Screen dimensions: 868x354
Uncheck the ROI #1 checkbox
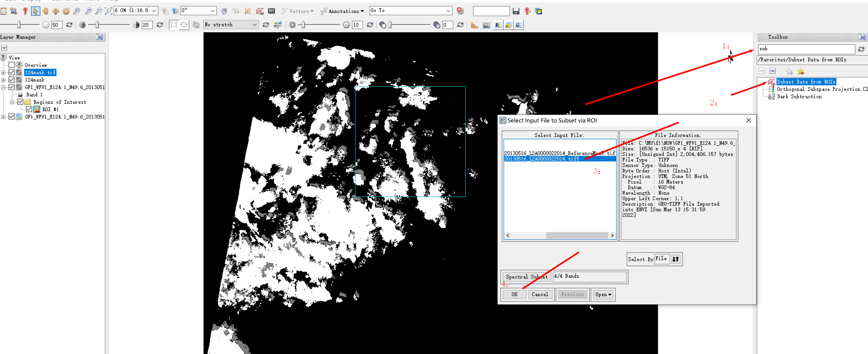pyautogui.click(x=29, y=109)
